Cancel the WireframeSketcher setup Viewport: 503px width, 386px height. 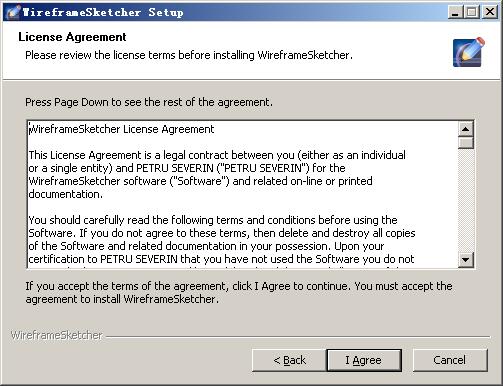450,360
